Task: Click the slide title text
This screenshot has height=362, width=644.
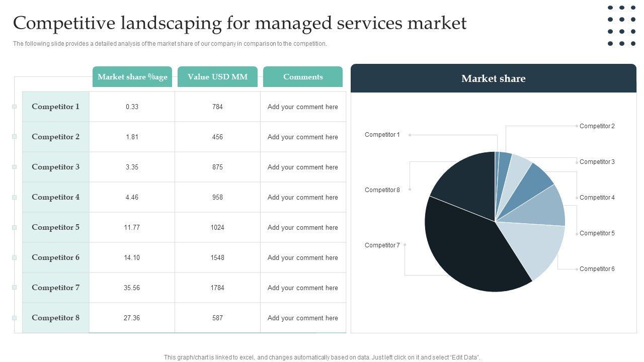Action: click(x=240, y=23)
